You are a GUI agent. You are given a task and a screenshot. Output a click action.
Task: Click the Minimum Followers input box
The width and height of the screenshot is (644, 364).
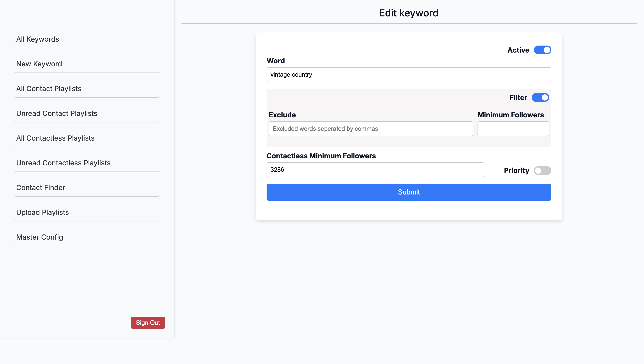513,129
